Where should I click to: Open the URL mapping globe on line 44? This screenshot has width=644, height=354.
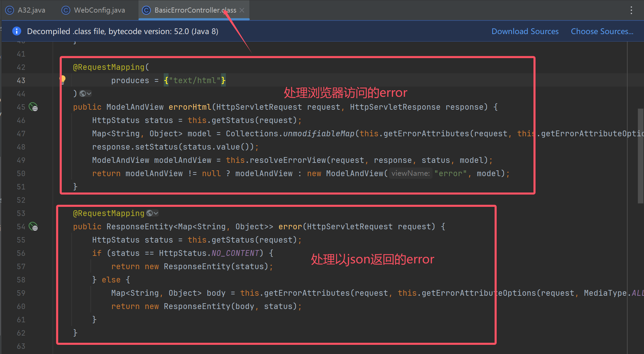85,93
